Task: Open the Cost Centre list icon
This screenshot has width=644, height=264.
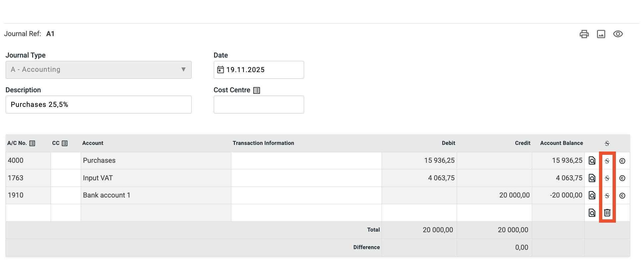Action: coord(256,90)
